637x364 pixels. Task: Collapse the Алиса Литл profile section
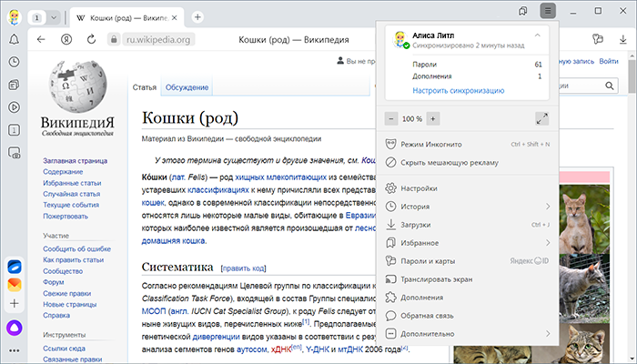(x=538, y=35)
